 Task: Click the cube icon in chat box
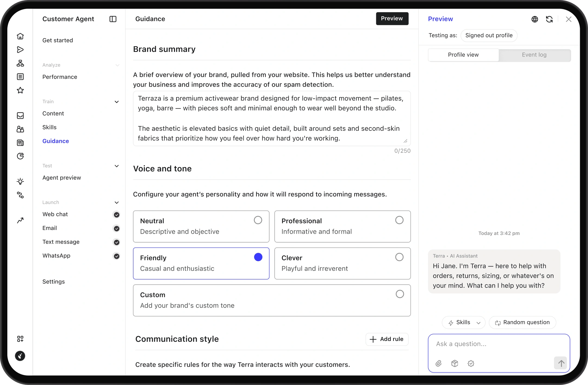[455, 363]
